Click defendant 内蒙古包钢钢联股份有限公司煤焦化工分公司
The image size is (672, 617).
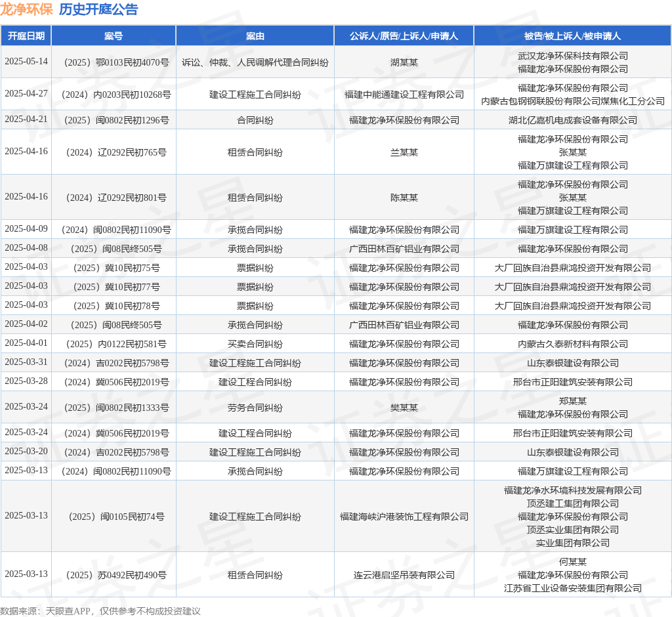[x=572, y=101]
